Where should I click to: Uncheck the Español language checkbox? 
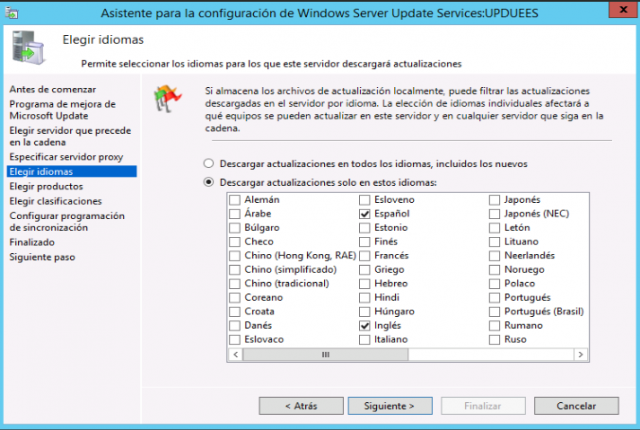pos(364,214)
